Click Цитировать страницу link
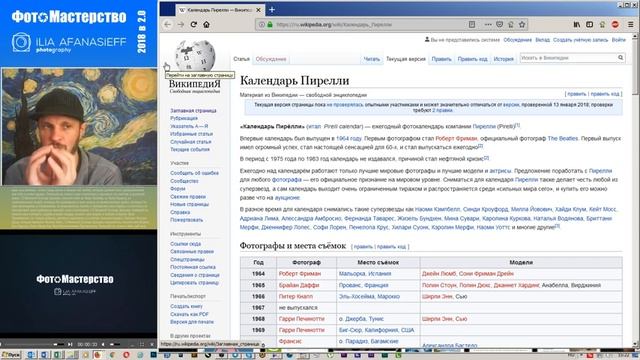 point(194,282)
